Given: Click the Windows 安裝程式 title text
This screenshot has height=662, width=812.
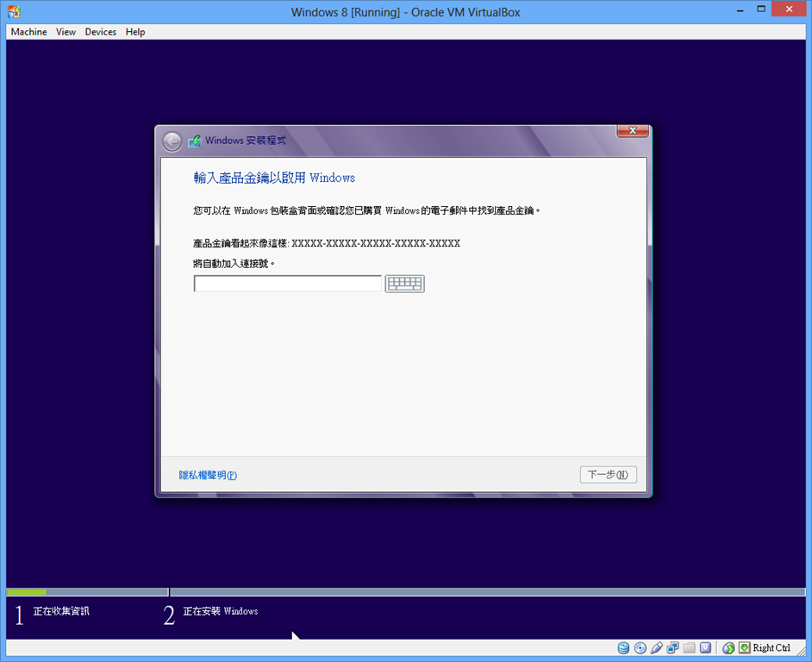Looking at the screenshot, I should (x=246, y=141).
